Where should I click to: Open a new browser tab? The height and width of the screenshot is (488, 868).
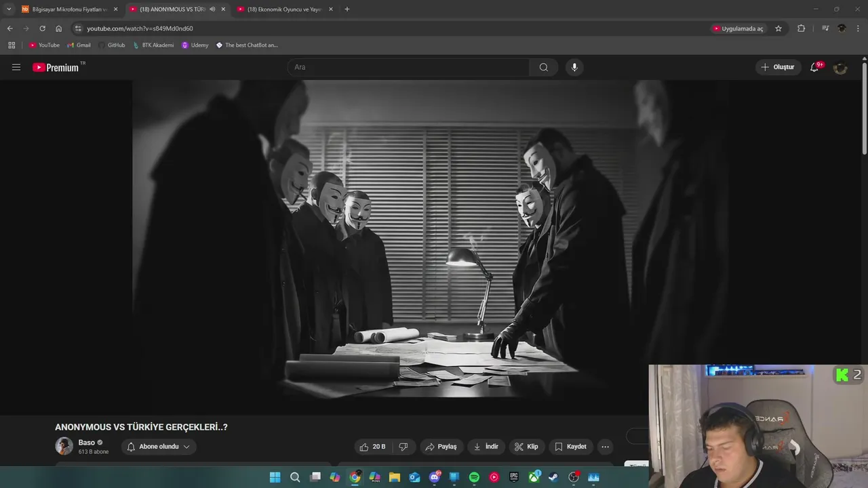pyautogui.click(x=347, y=9)
